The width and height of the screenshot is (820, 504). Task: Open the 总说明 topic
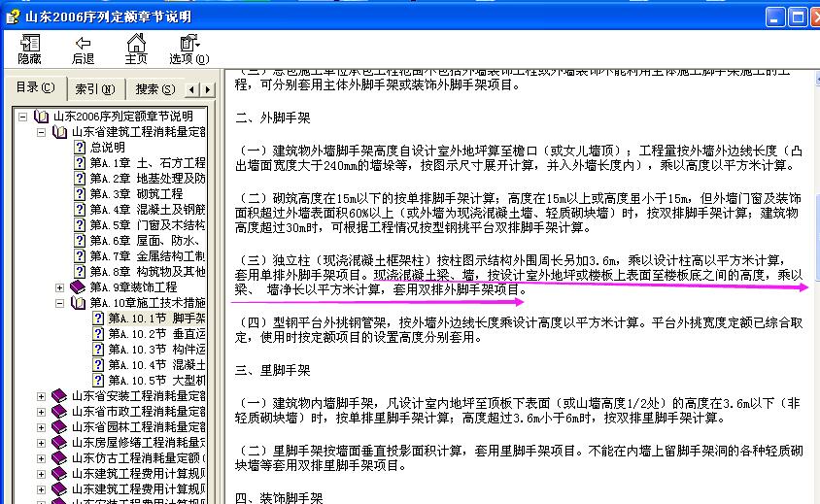click(107, 148)
